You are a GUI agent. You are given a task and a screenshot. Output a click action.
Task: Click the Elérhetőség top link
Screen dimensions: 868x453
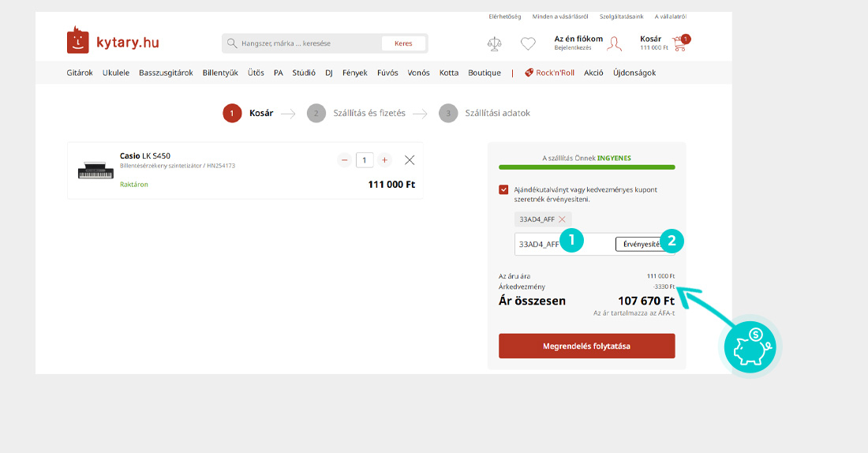(x=505, y=17)
